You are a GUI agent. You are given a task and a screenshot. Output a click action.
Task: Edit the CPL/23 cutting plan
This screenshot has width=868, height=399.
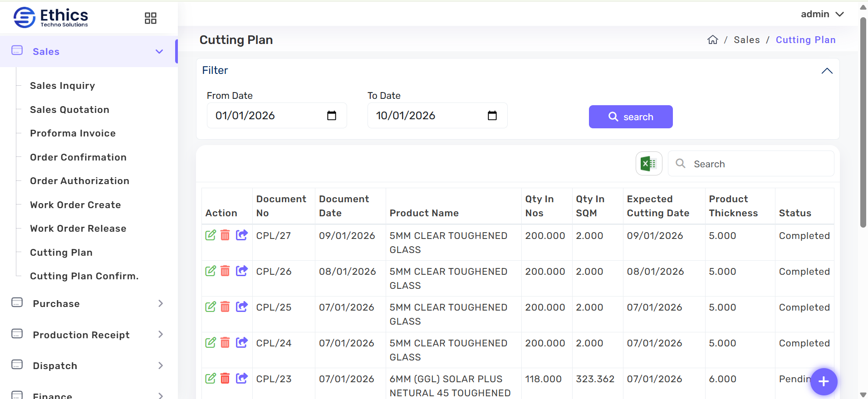(x=211, y=379)
